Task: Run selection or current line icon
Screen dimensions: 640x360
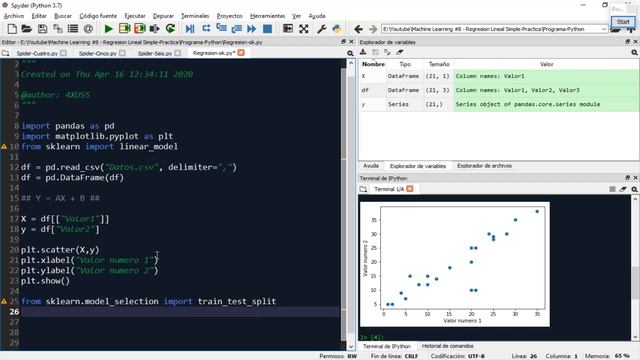Action: click(155, 29)
